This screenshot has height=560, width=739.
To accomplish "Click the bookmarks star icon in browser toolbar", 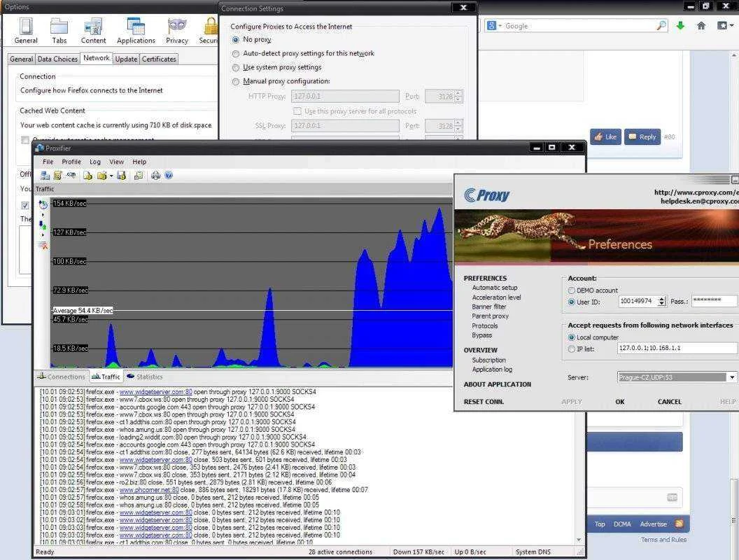I will pyautogui.click(x=722, y=26).
